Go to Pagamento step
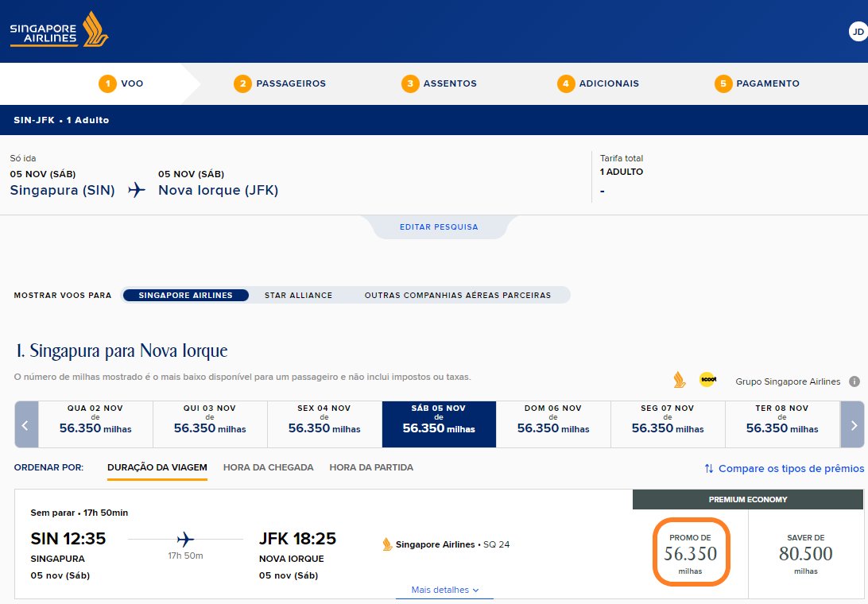The image size is (868, 604). tap(757, 83)
